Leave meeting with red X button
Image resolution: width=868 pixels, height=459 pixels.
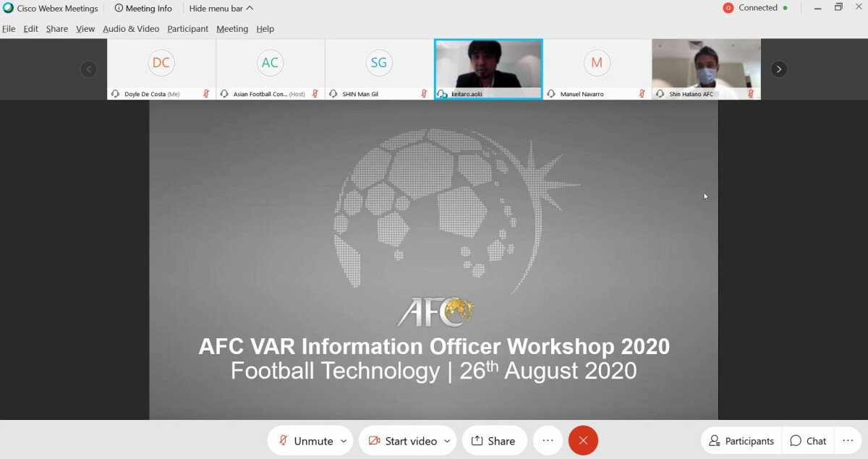pyautogui.click(x=583, y=441)
